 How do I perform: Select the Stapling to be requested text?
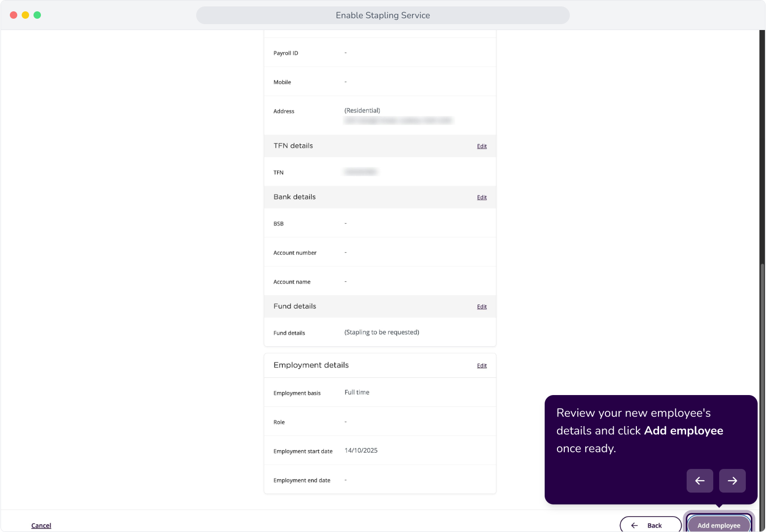[x=382, y=332]
